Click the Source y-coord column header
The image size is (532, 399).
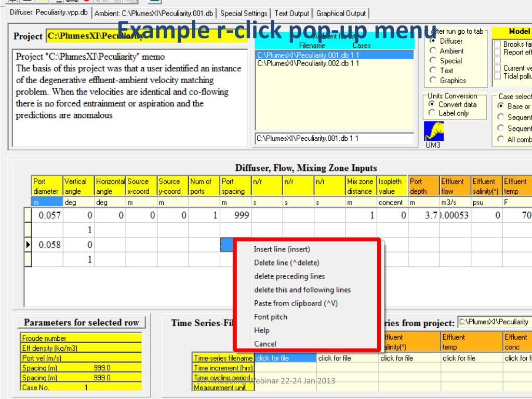[x=172, y=187]
